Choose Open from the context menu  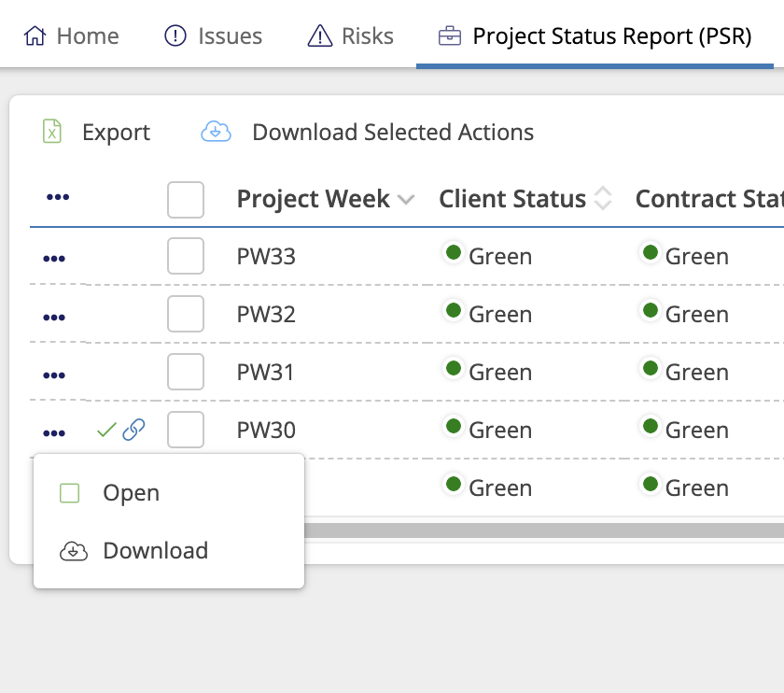(131, 493)
